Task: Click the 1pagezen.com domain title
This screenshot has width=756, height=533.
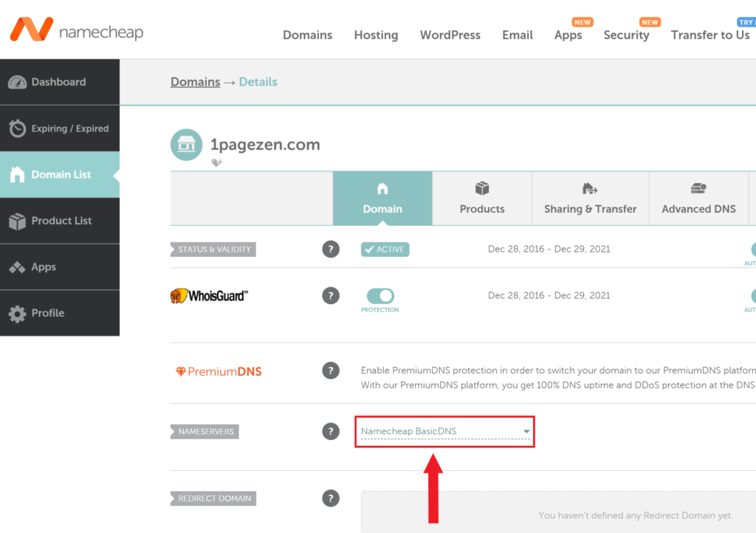Action: 265,145
